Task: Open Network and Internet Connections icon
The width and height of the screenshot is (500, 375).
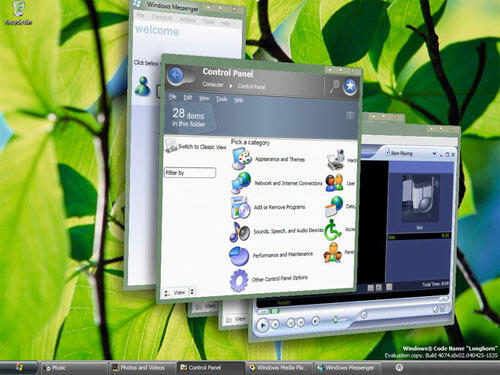Action: (x=241, y=182)
